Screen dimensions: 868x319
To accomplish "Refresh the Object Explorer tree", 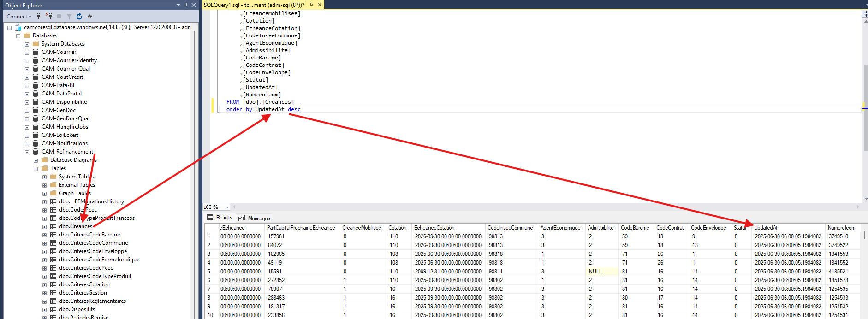I will [x=79, y=16].
